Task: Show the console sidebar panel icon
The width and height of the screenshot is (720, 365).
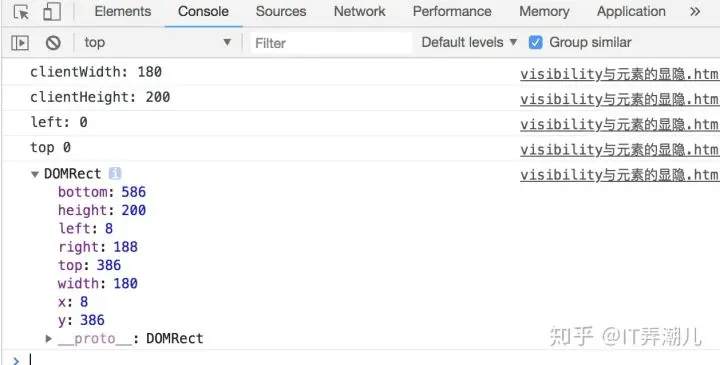Action: [20, 43]
